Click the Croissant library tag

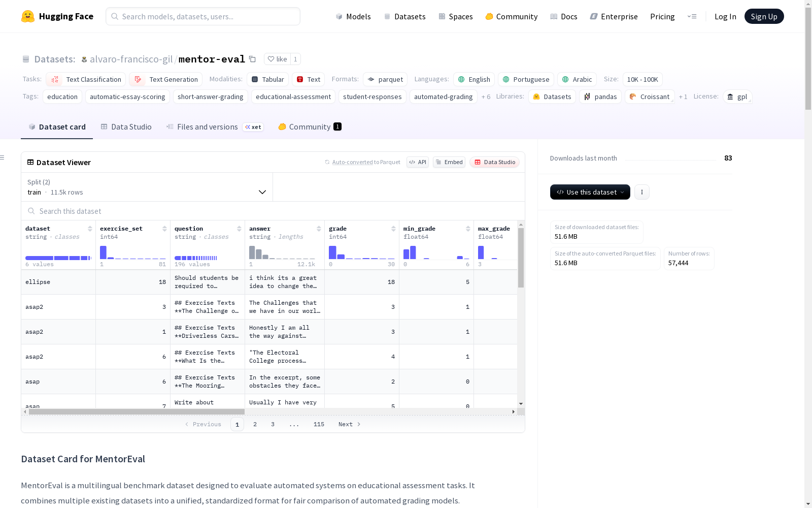pyautogui.click(x=650, y=97)
